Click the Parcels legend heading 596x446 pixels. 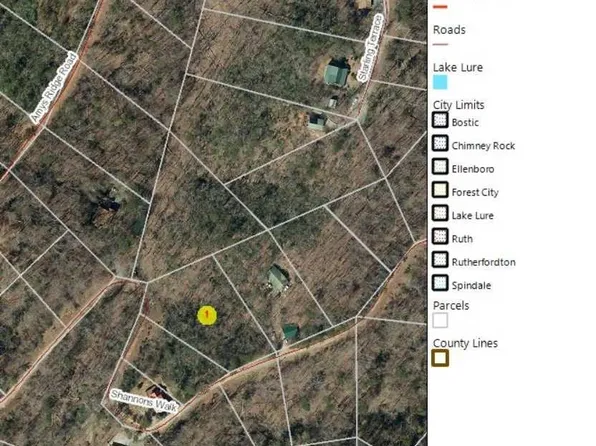(451, 306)
